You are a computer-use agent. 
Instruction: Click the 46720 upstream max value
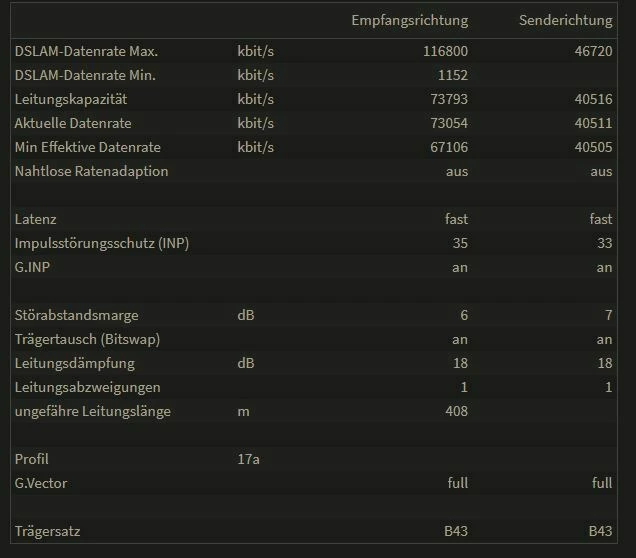593,50
